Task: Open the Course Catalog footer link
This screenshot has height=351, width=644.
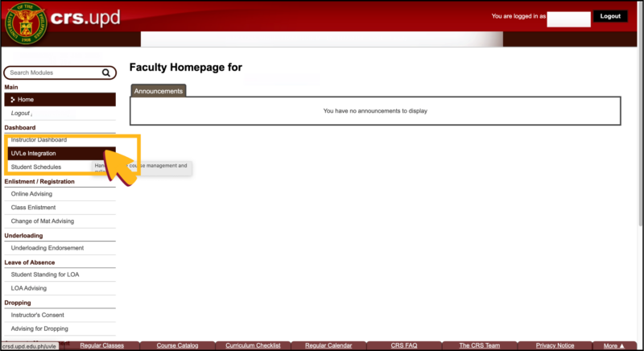Action: (177, 345)
